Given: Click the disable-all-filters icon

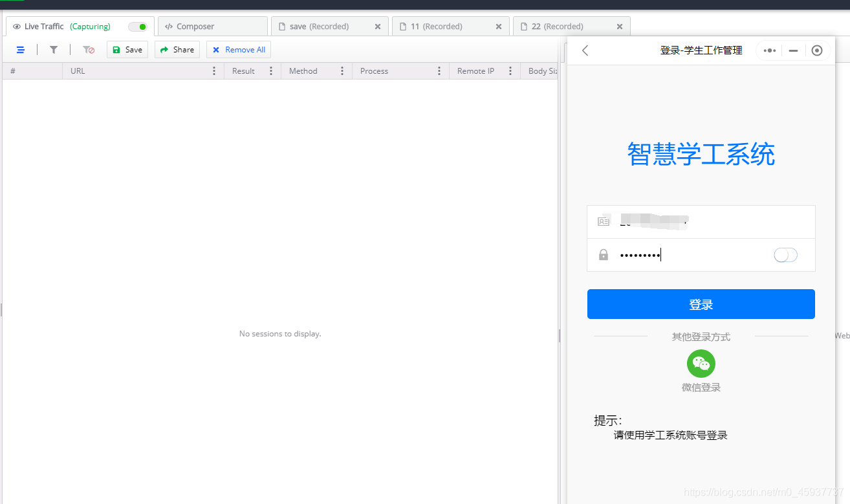Looking at the screenshot, I should click(x=88, y=49).
